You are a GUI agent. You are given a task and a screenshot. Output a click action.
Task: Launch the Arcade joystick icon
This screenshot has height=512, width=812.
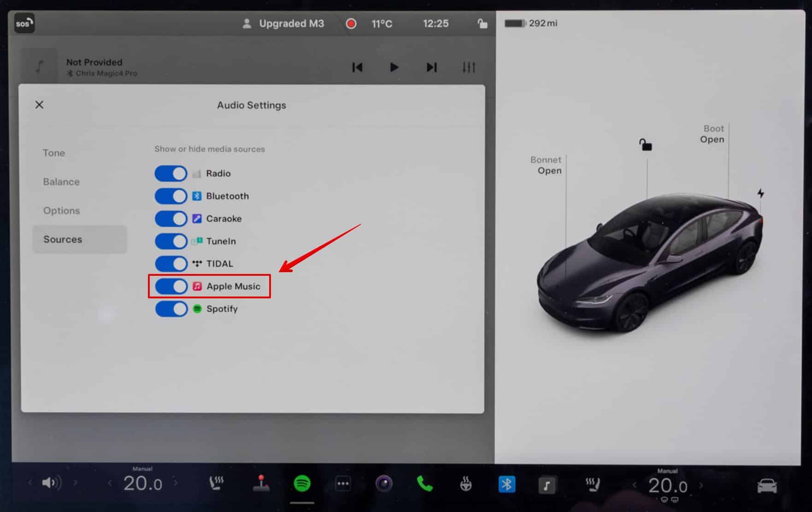[261, 483]
